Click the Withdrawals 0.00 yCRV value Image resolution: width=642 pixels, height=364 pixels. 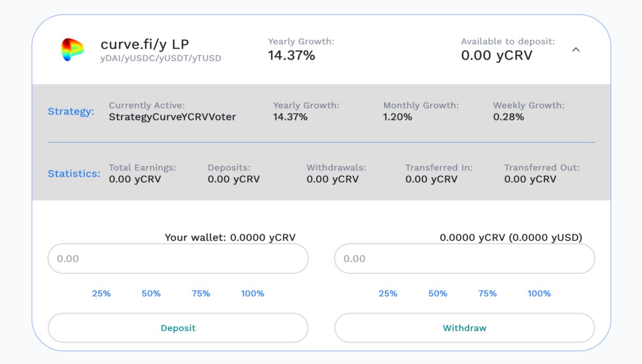[333, 179]
